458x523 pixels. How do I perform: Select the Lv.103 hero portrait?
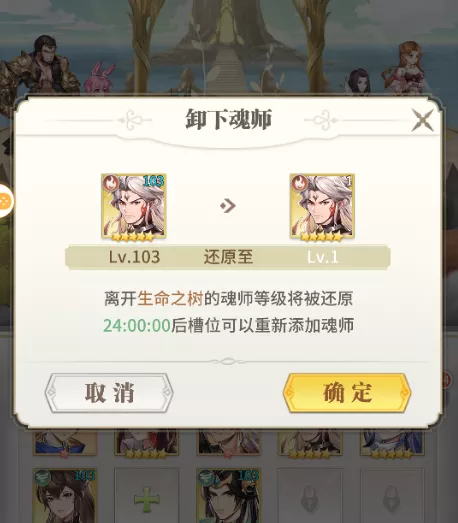(134, 206)
